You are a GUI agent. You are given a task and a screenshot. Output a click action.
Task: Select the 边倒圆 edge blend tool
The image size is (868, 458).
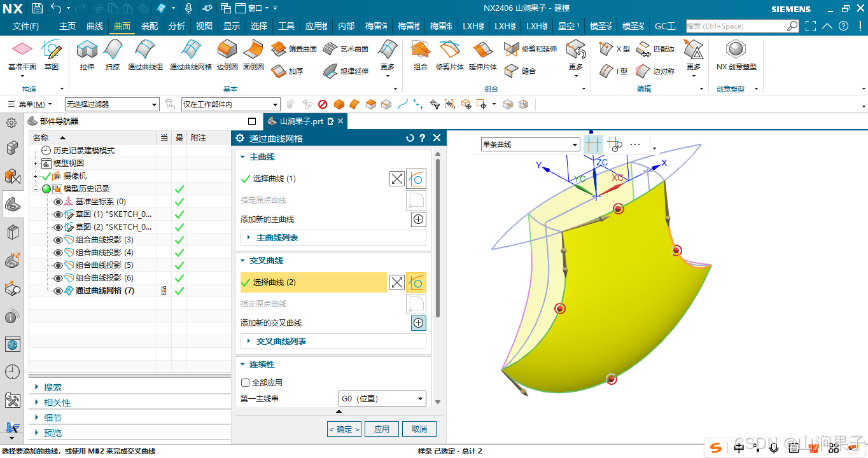coord(227,55)
